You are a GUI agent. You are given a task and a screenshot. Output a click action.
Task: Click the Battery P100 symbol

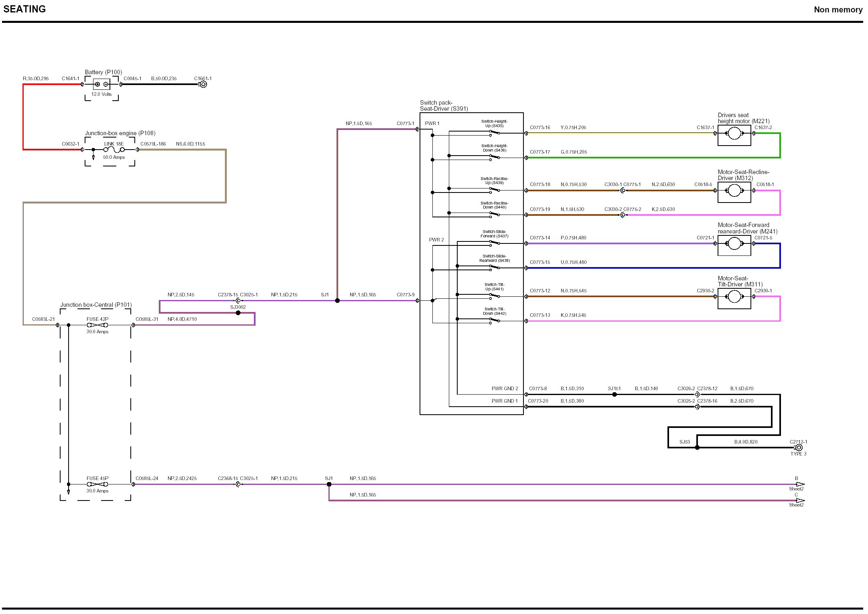pos(101,84)
